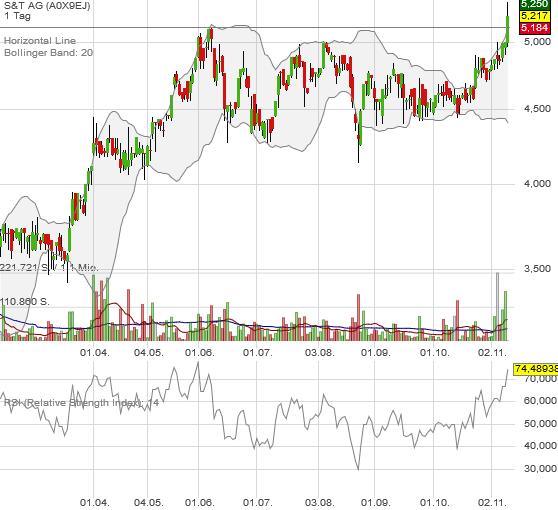Click the S&T AG (A0X9EJ) chart title

pos(47,5)
